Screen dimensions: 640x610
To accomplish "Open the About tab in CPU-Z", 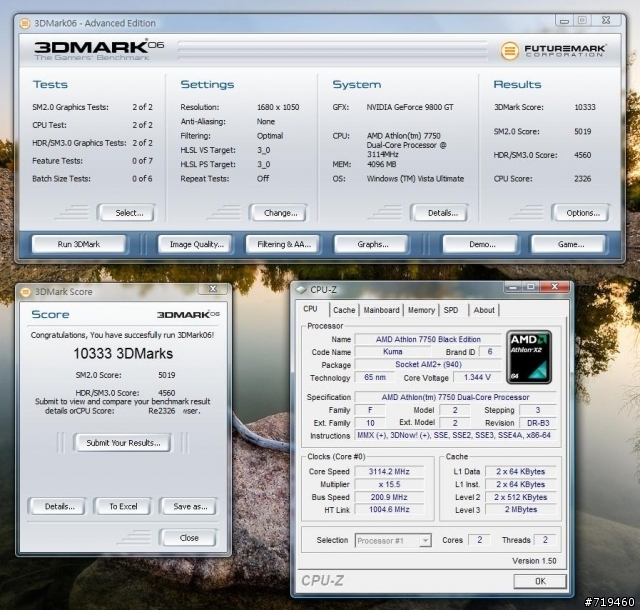I will (484, 310).
